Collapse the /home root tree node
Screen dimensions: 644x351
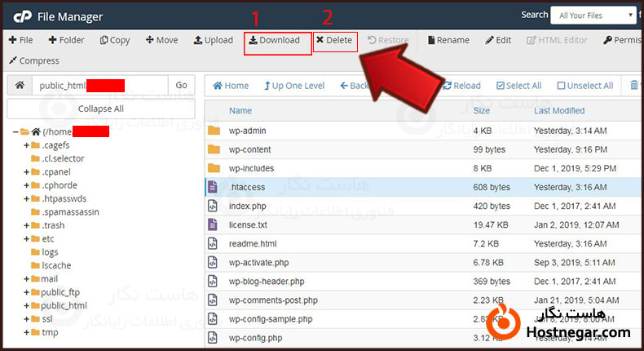(x=15, y=132)
